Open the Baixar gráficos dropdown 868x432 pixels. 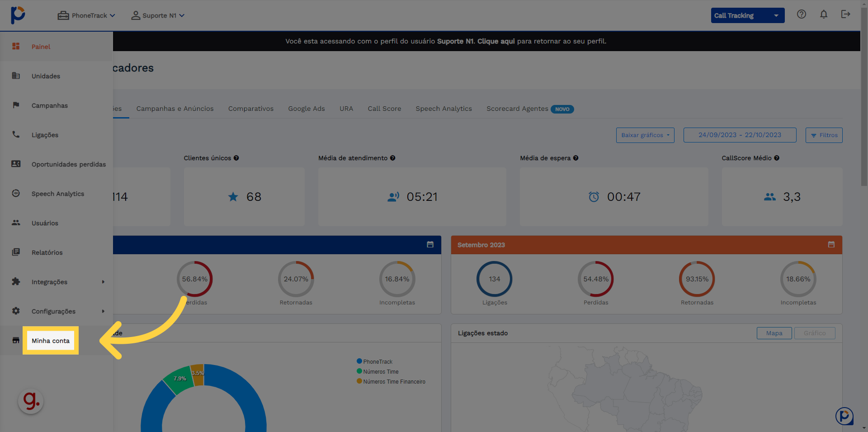[645, 135]
